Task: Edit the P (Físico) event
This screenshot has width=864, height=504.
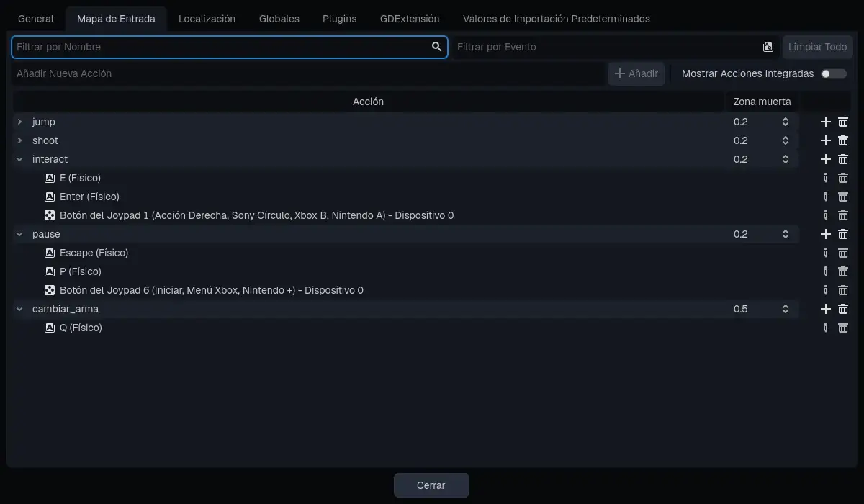Action: coord(826,271)
